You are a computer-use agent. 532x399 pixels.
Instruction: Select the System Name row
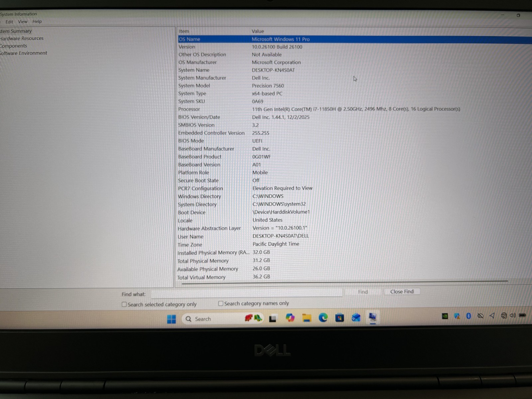354,70
